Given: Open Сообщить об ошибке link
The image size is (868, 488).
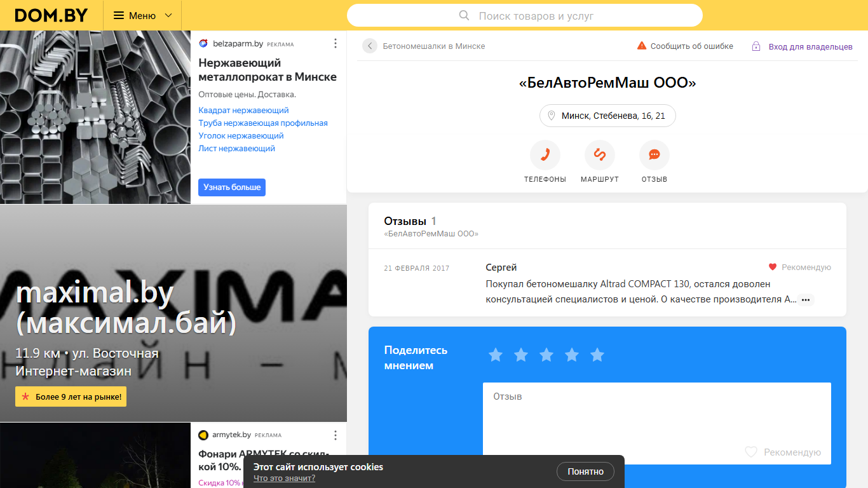Looking at the screenshot, I should (x=692, y=46).
